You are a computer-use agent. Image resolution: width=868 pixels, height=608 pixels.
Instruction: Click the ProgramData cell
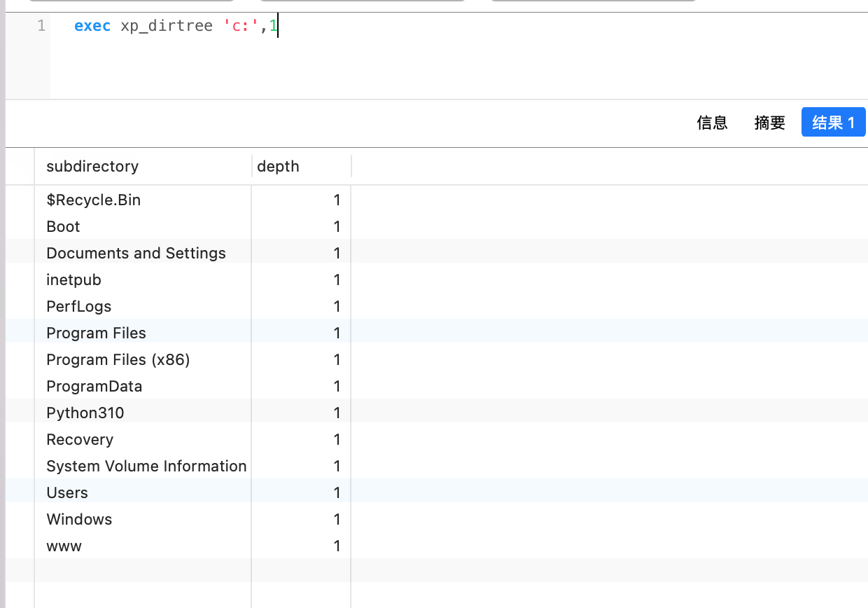point(94,387)
